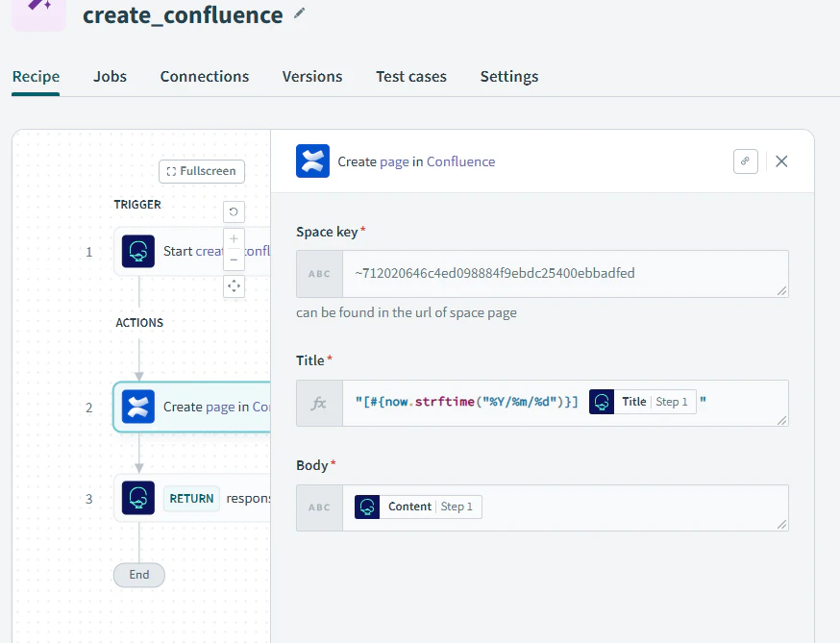Click the copy link icon button

[x=745, y=161]
